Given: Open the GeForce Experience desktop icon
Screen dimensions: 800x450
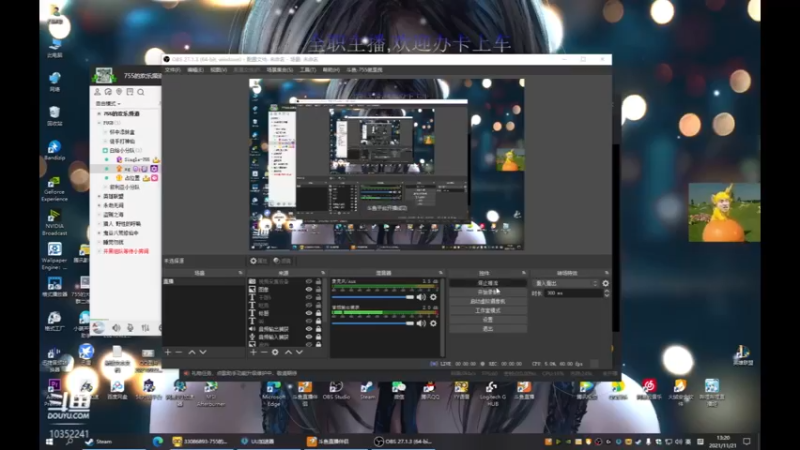Looking at the screenshot, I should [54, 189].
